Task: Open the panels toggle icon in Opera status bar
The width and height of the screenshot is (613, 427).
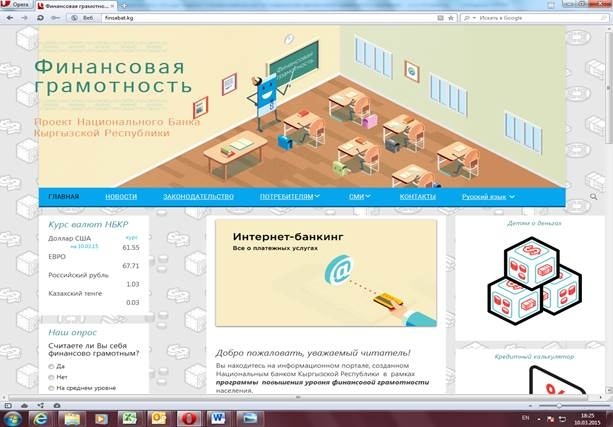Action: pos(8,405)
